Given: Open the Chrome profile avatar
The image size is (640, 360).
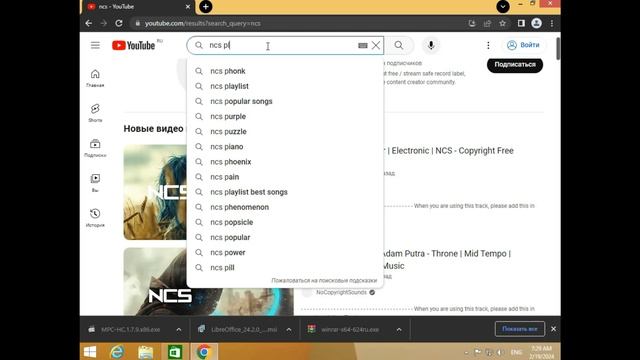Looking at the screenshot, I should coord(536,23).
